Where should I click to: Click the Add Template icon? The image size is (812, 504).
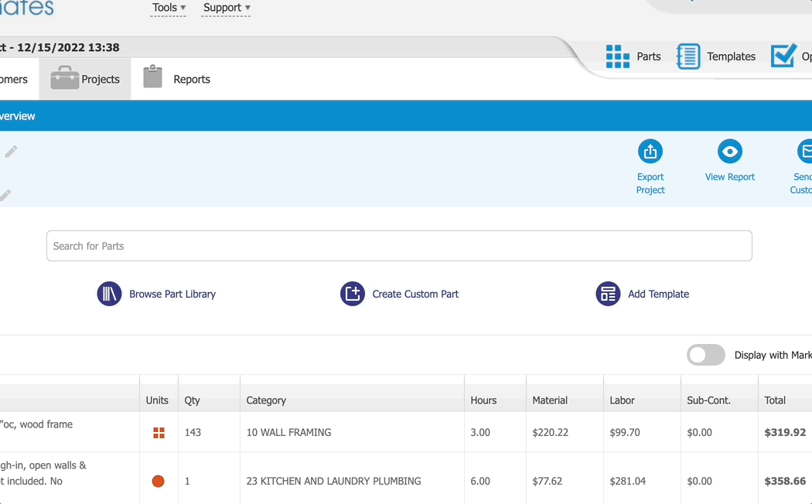[x=608, y=294]
